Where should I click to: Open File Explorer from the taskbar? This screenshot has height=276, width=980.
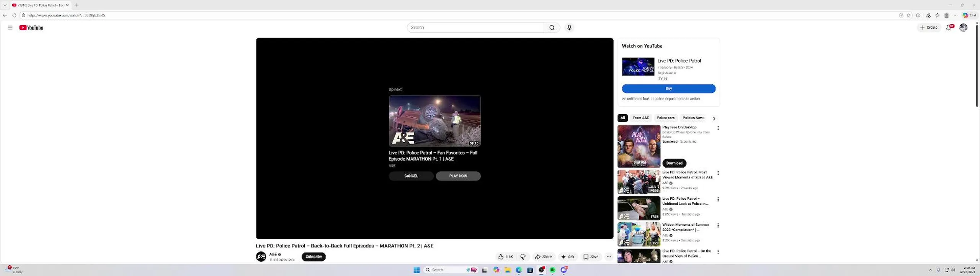pyautogui.click(x=508, y=270)
